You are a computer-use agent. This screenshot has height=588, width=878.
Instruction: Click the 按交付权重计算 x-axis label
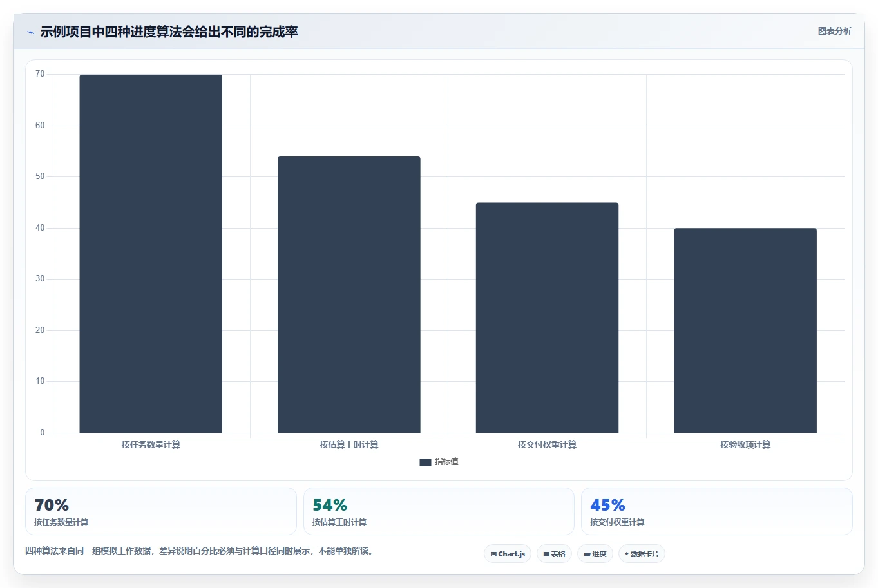pos(547,445)
